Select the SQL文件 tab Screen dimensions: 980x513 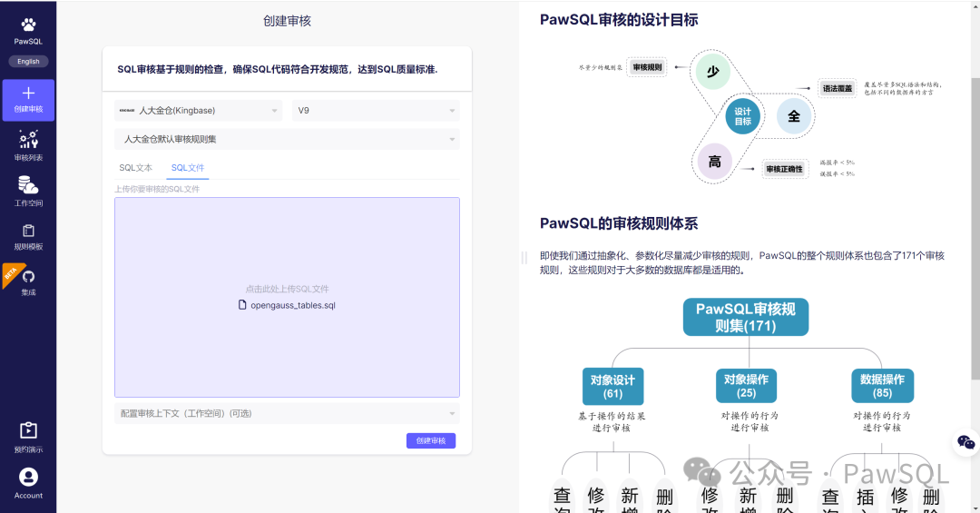188,168
